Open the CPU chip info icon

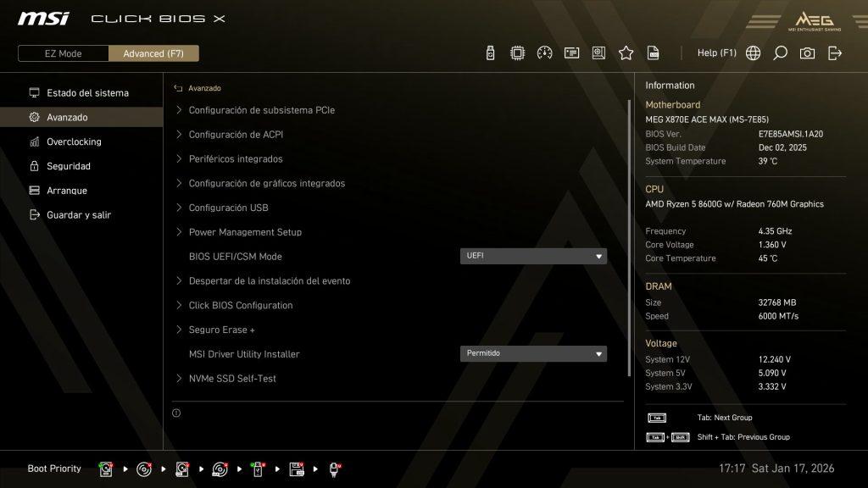point(517,53)
